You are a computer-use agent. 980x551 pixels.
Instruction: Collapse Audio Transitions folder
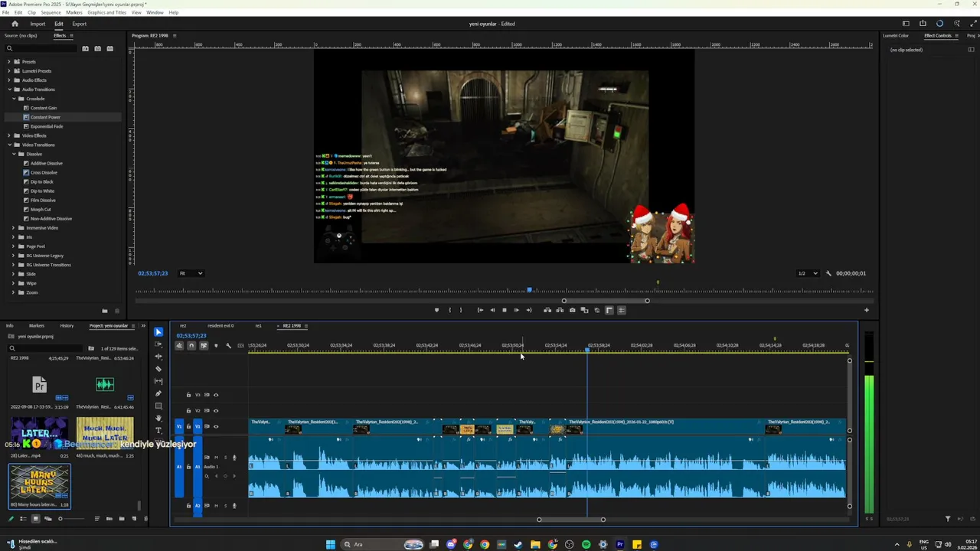(x=8, y=90)
